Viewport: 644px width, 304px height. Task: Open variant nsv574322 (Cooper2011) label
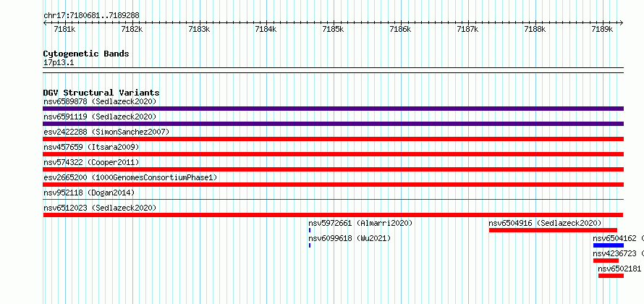[91, 162]
